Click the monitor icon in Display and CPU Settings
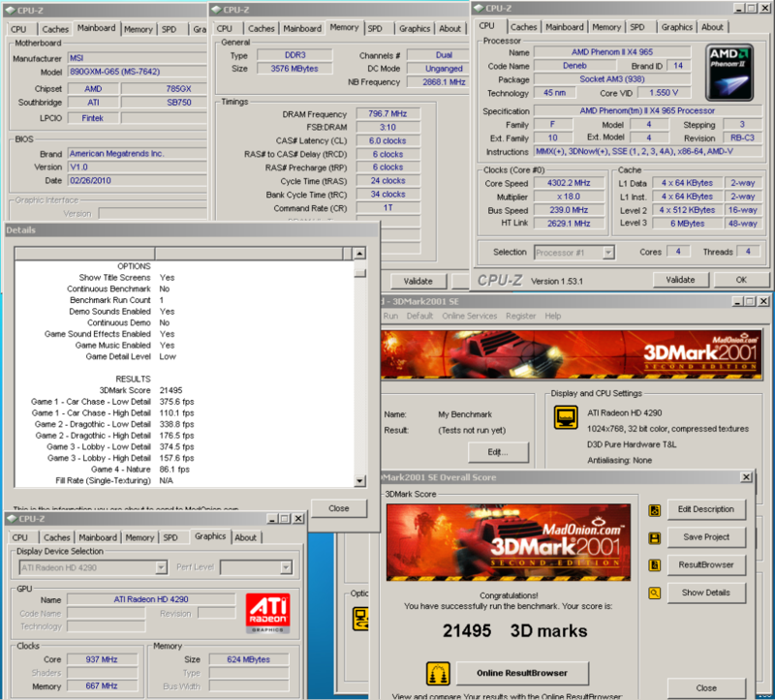The width and height of the screenshot is (775, 700). (x=565, y=417)
